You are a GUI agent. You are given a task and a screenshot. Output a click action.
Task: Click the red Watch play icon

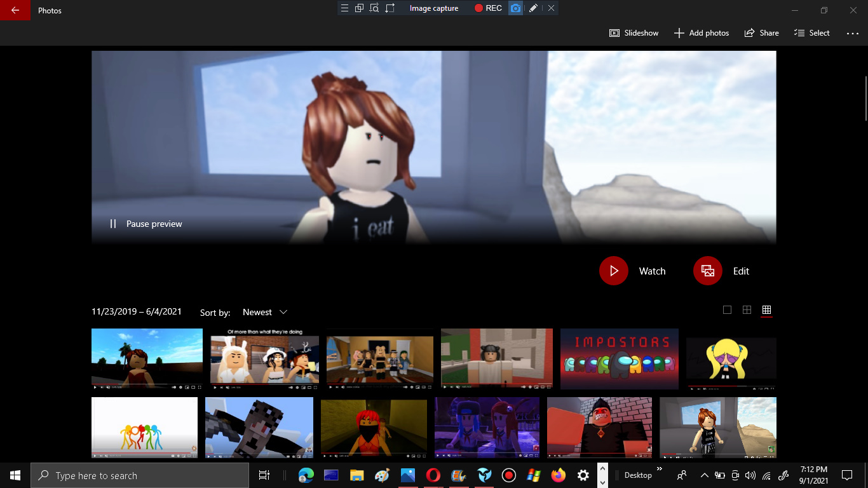613,271
